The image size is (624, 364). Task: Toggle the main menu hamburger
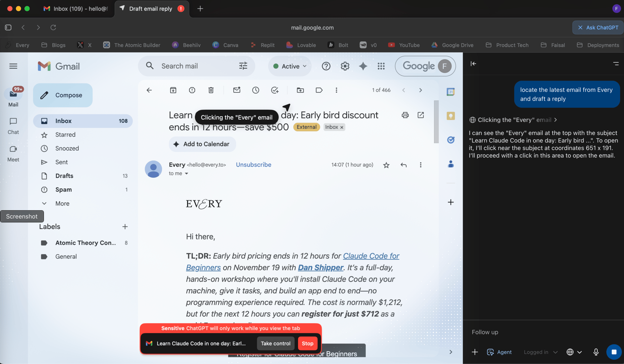tap(13, 66)
